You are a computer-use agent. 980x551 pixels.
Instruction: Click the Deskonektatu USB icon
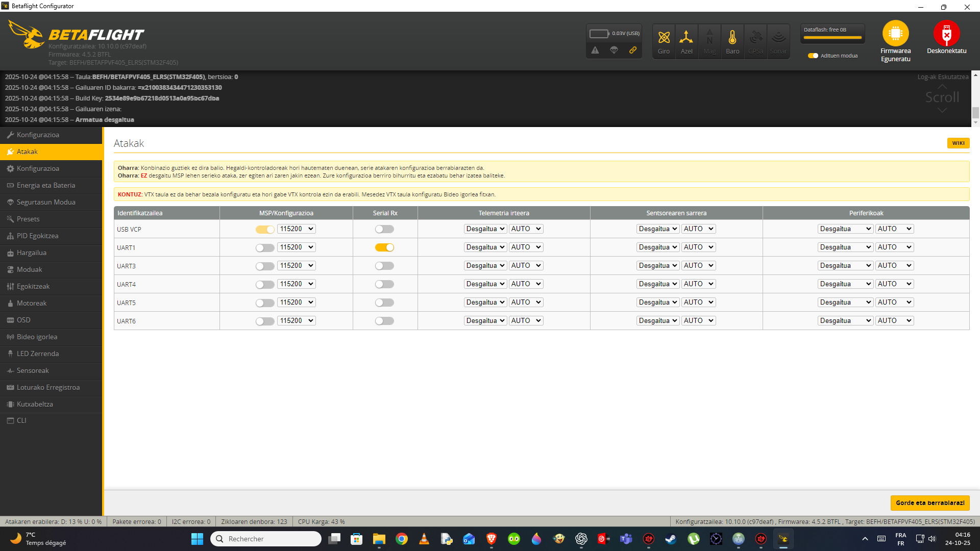click(946, 34)
